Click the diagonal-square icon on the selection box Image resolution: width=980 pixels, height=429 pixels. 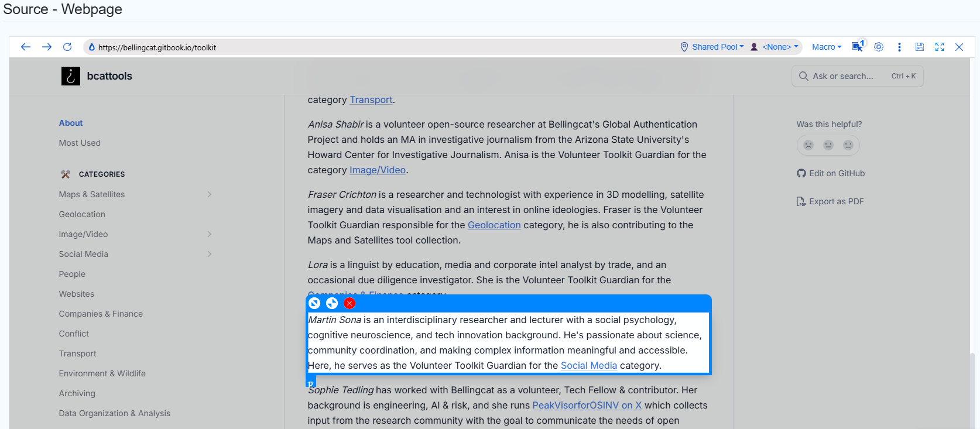[x=314, y=303]
